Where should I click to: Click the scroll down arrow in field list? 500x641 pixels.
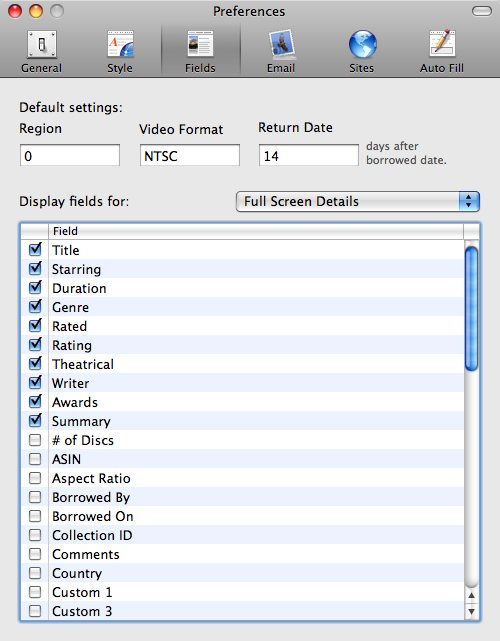click(x=471, y=612)
